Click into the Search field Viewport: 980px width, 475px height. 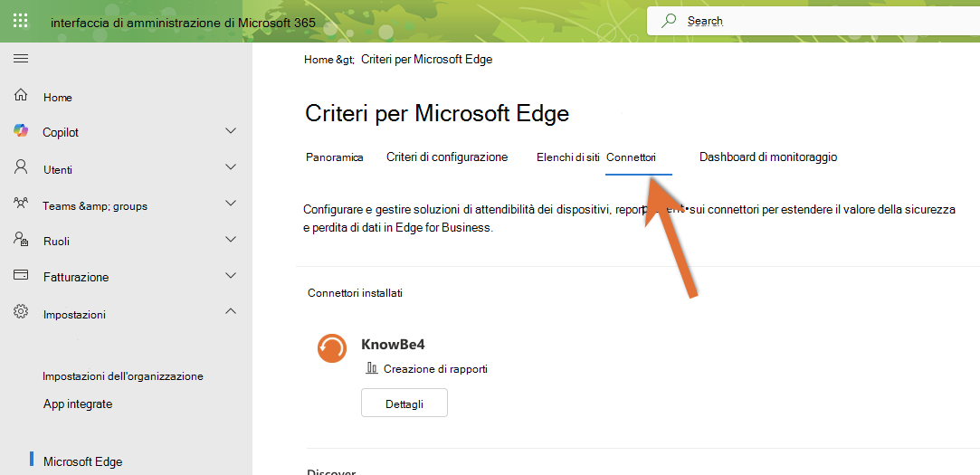click(x=813, y=21)
